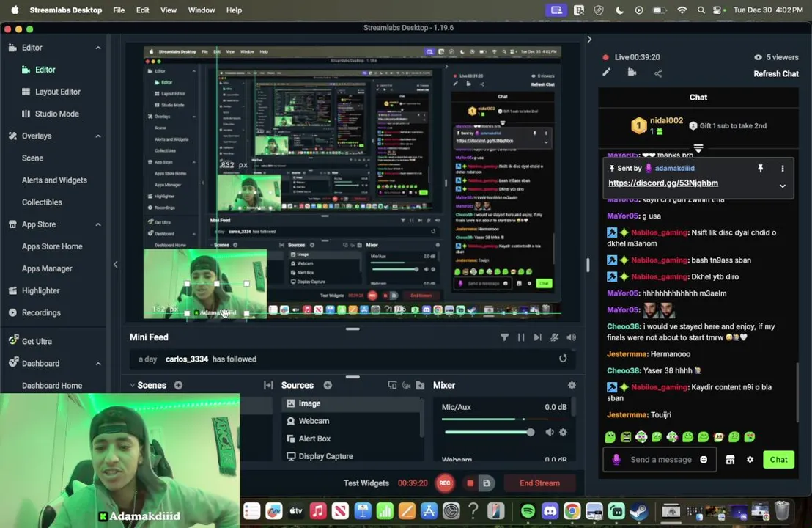Screen dimensions: 812x528
Task: Open the Edit menu
Action: click(142, 10)
